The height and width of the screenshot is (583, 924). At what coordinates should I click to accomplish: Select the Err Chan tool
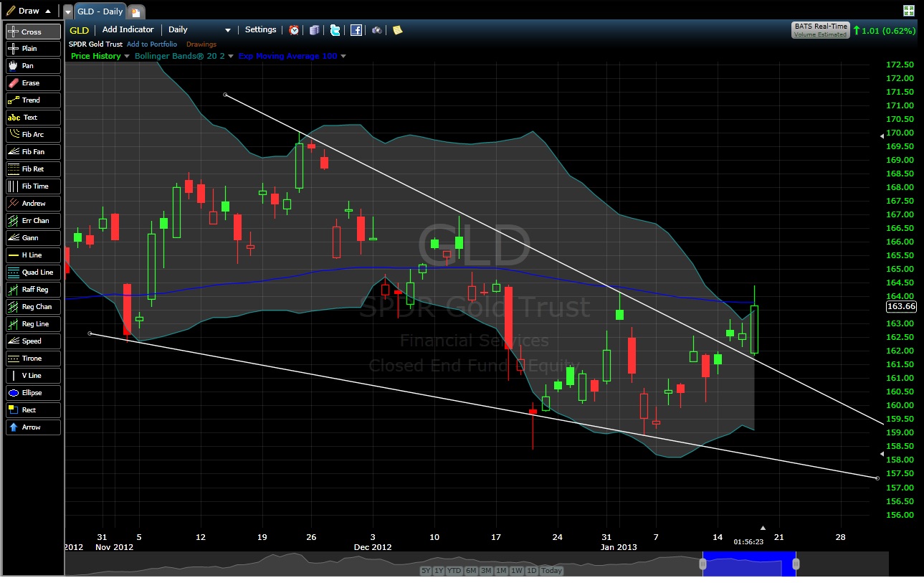click(33, 221)
